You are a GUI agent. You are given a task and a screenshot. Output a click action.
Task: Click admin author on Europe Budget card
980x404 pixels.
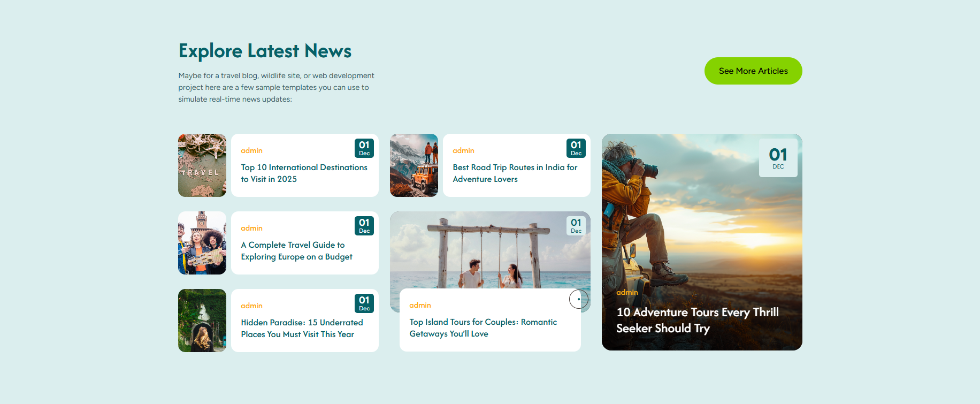pyautogui.click(x=251, y=228)
